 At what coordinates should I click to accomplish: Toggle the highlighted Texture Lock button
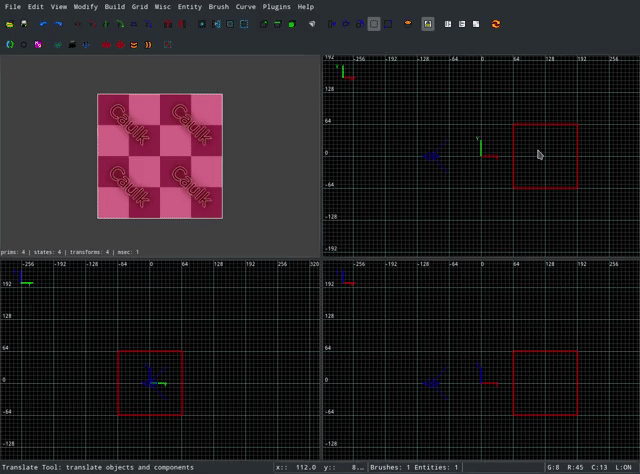point(428,24)
